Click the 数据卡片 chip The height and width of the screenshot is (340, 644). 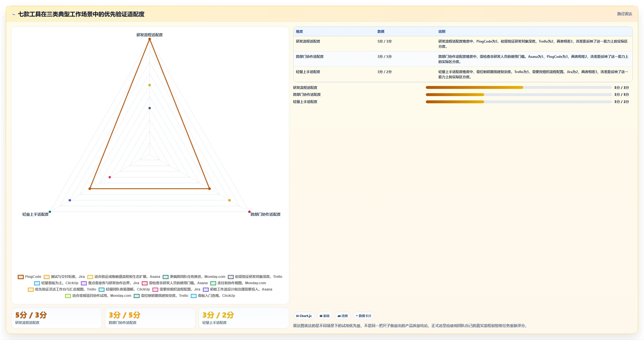click(363, 316)
